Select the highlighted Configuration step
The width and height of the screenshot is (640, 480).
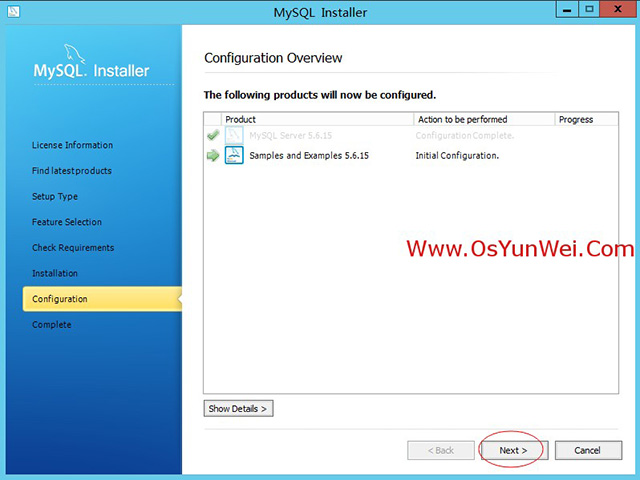pyautogui.click(x=60, y=299)
